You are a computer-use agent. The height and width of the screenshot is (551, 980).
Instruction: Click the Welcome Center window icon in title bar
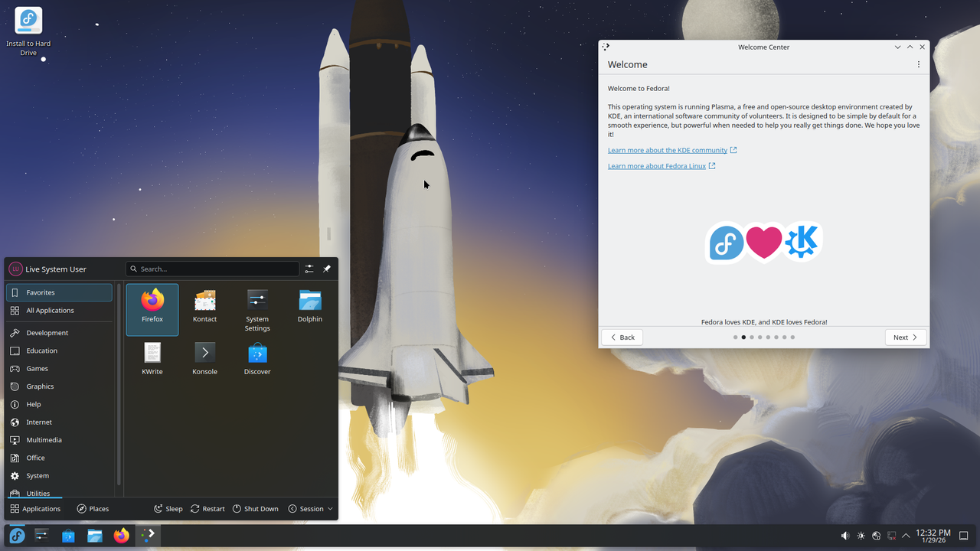click(x=606, y=47)
